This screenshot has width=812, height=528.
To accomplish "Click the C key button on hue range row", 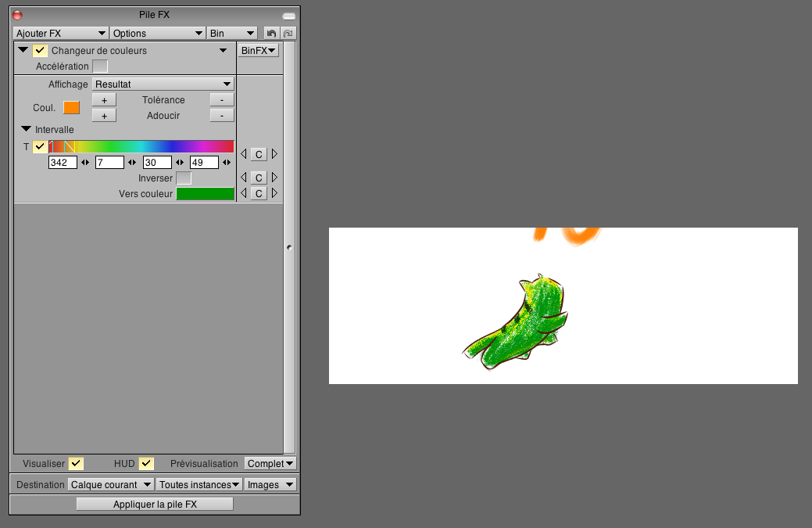I will click(x=259, y=154).
